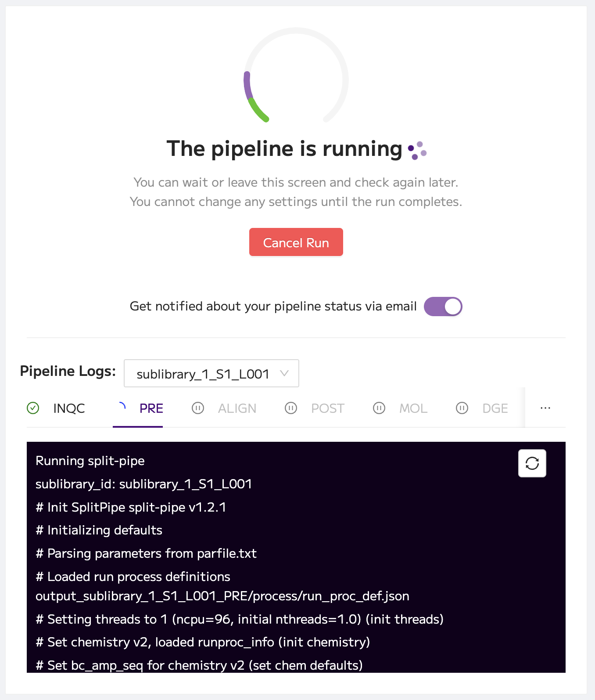Click the Cancel Run button

(x=296, y=242)
